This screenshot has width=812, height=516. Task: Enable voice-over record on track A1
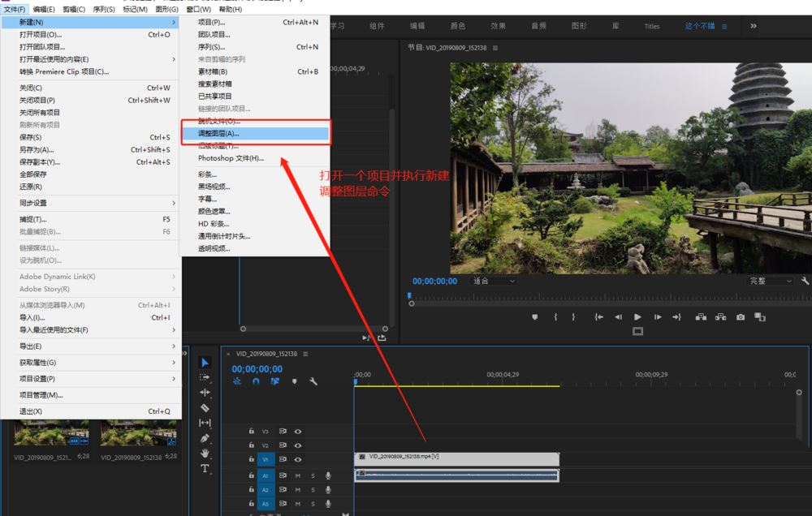[328, 475]
